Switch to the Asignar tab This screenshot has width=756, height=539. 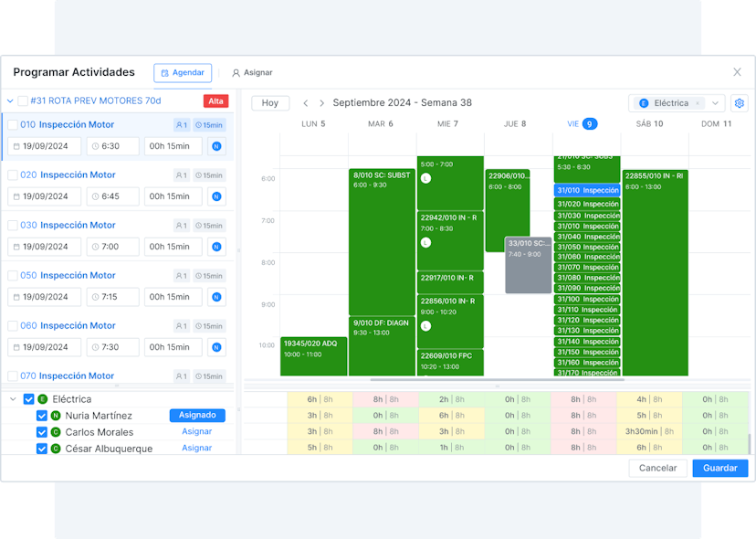coord(252,72)
